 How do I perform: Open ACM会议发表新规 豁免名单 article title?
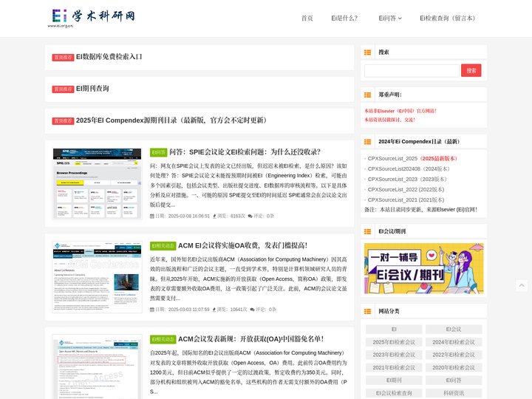pyautogui.click(x=250, y=339)
